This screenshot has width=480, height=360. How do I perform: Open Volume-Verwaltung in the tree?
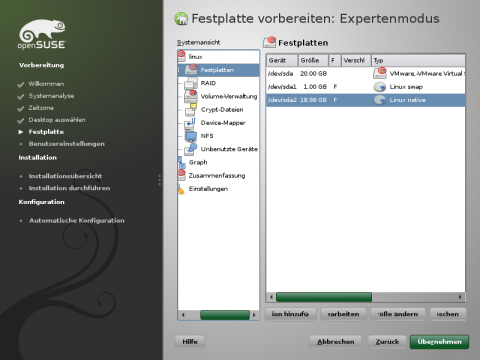(229, 96)
